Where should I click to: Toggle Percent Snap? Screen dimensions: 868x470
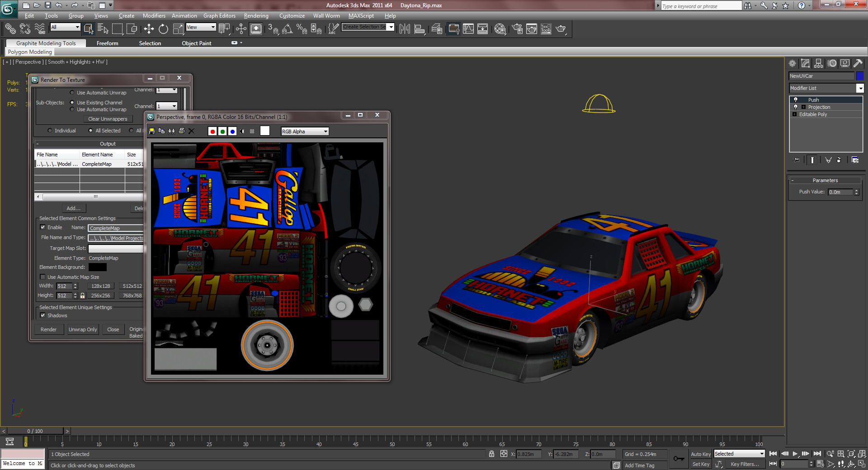tap(302, 29)
